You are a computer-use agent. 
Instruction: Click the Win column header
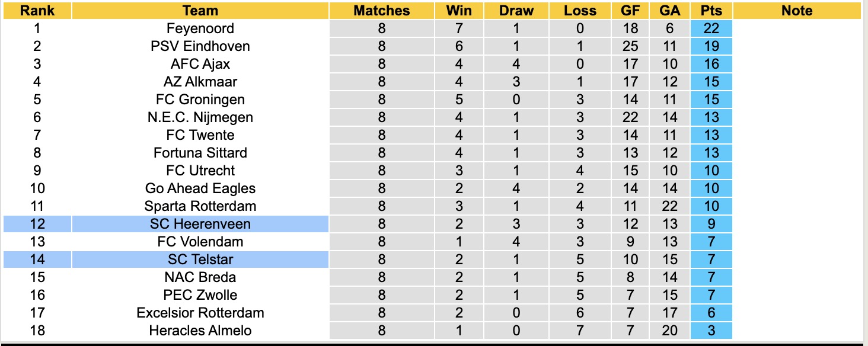459,11
